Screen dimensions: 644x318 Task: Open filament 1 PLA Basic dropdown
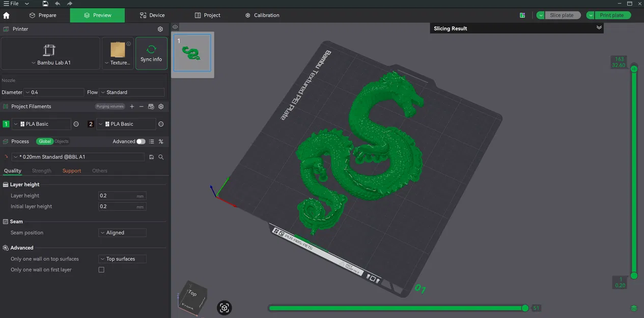[41, 124]
